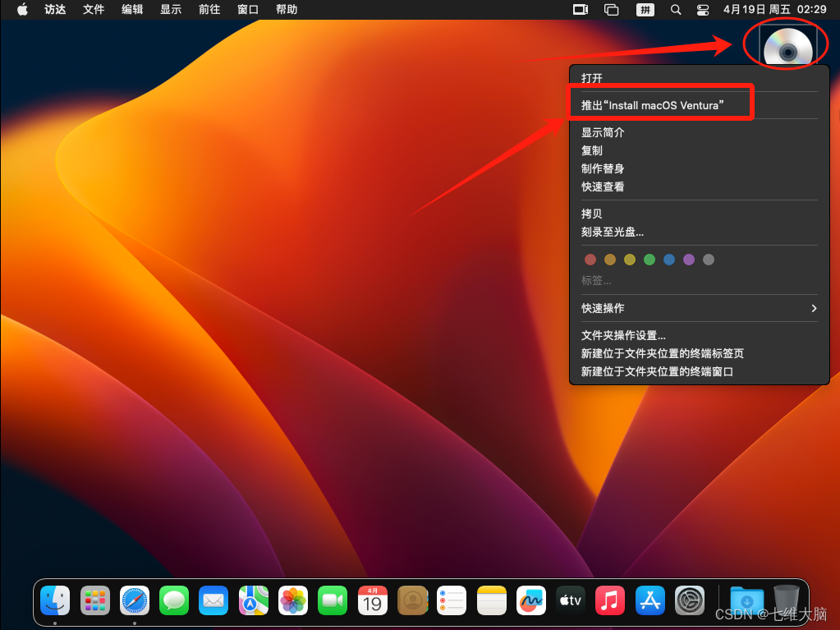840x630 pixels.
Task: Open Maps from the Dock
Action: (254, 600)
